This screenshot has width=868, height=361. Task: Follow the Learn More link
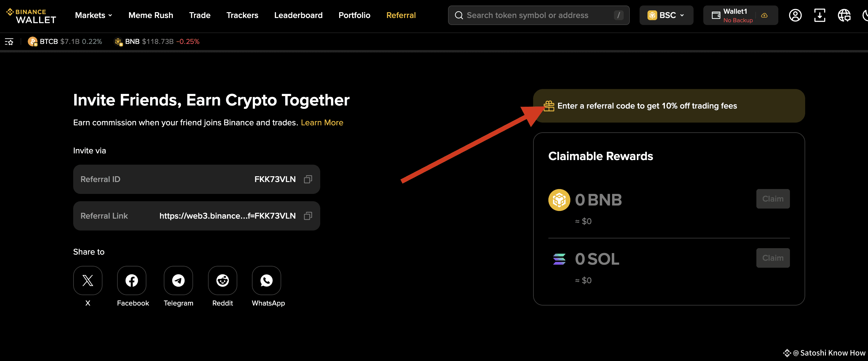pyautogui.click(x=322, y=123)
